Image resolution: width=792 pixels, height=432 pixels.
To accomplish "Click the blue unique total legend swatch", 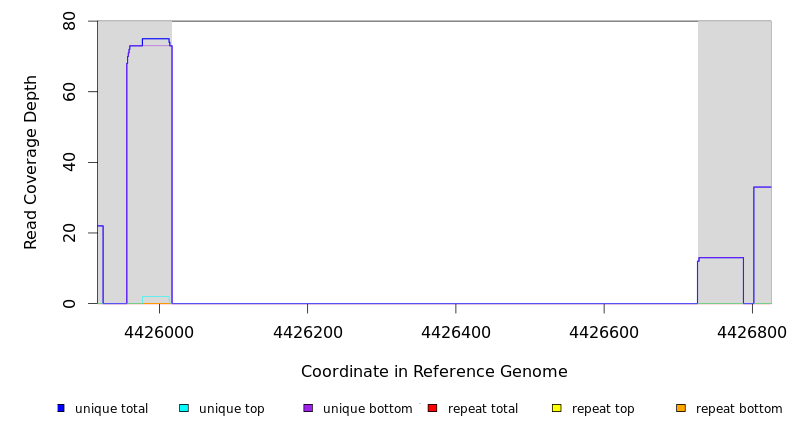I will 61,408.
